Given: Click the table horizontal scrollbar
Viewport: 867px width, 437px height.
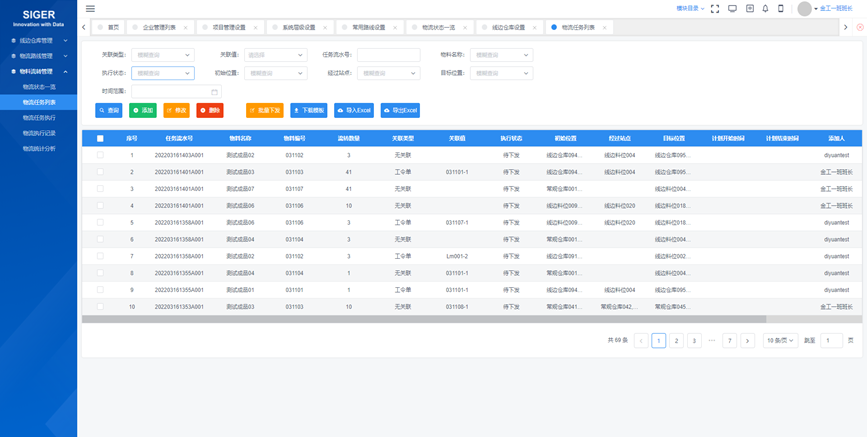Looking at the screenshot, I should [x=424, y=319].
